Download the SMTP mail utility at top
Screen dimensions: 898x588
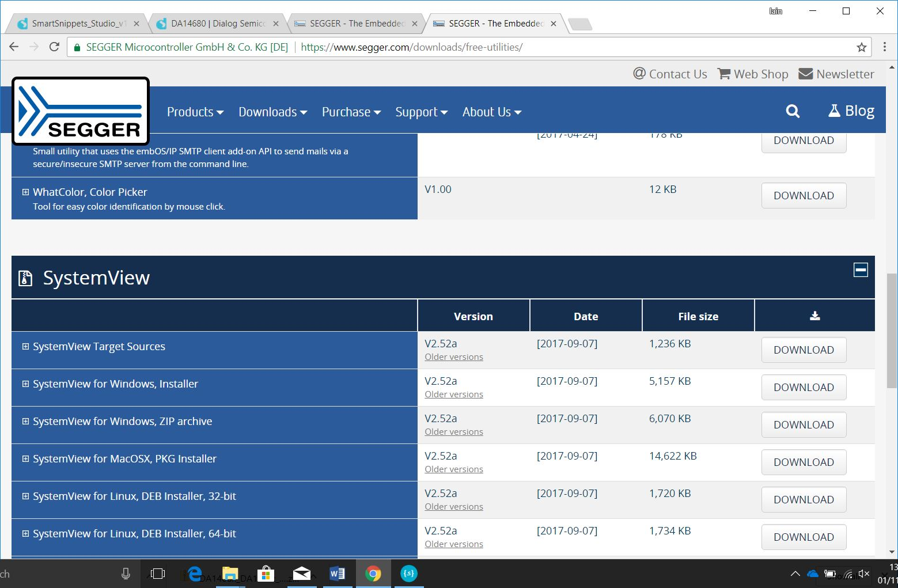804,142
